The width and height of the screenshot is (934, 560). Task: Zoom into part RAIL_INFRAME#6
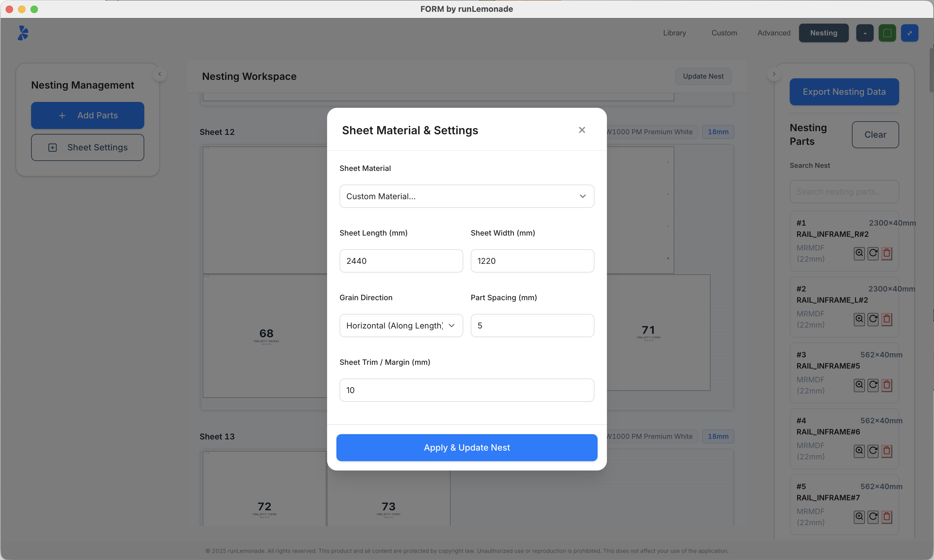(859, 451)
